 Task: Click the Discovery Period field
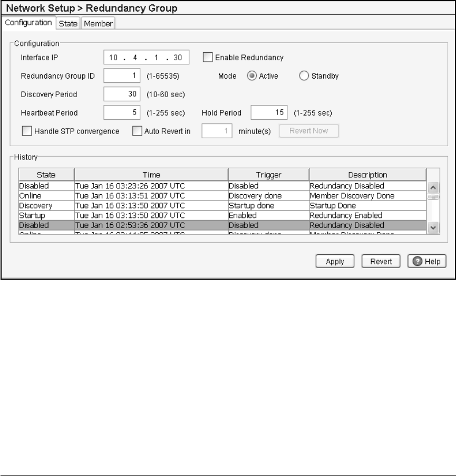tap(122, 94)
